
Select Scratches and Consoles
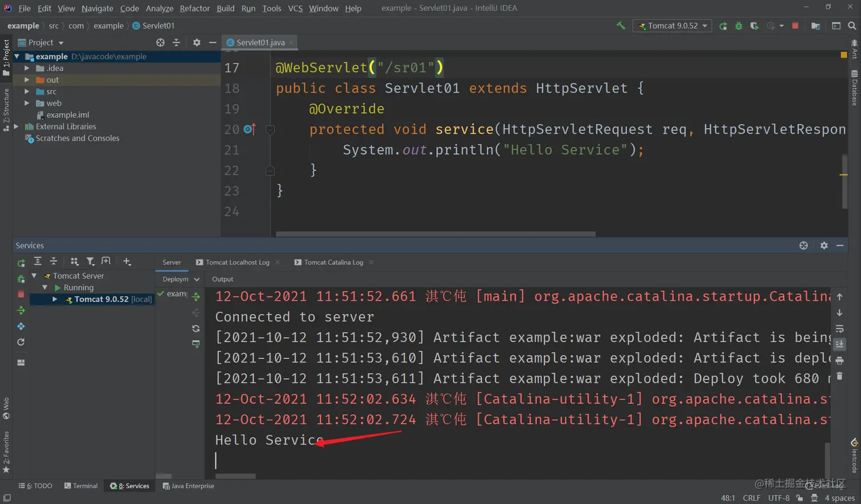point(72,138)
